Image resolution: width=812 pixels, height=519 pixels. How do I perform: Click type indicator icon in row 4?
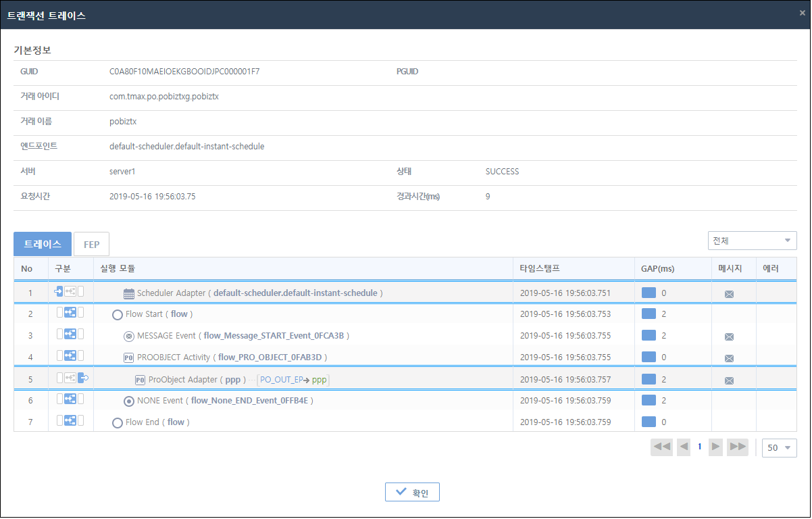[x=70, y=356]
